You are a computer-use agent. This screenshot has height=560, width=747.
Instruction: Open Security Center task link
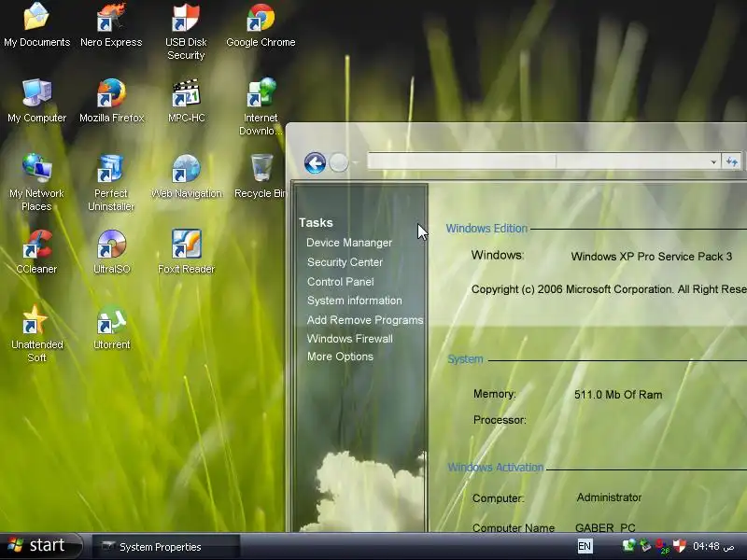tap(345, 262)
